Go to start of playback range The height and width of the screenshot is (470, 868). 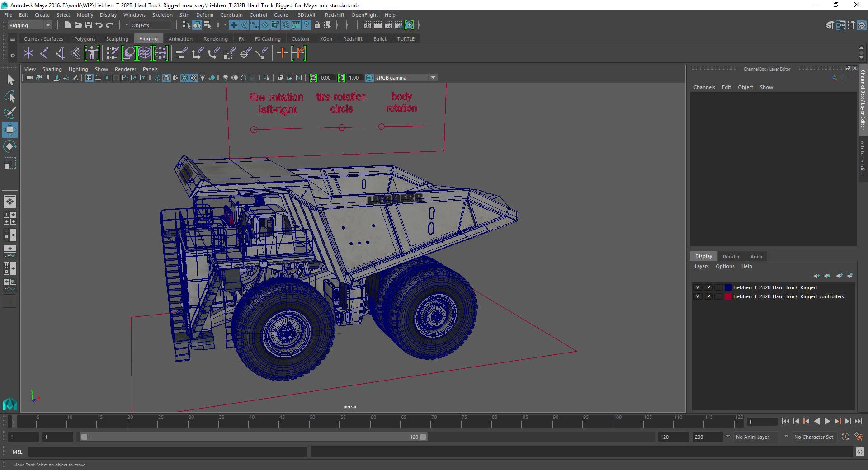786,421
